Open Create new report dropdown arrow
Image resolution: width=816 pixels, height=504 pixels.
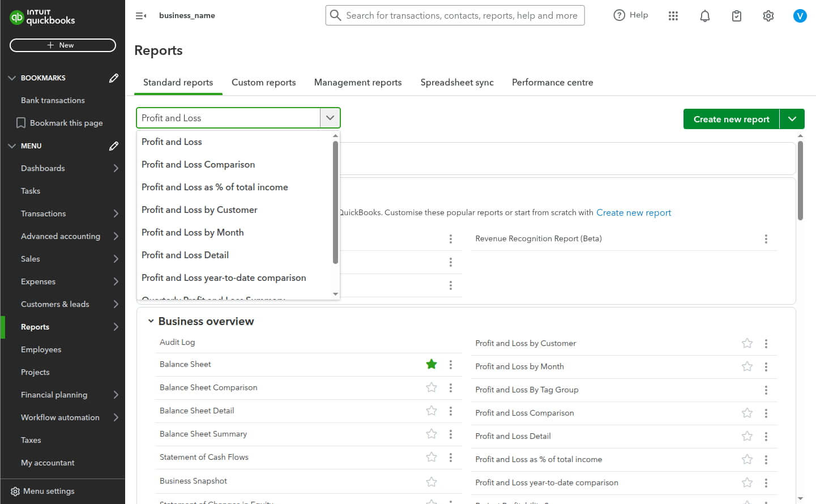pos(792,119)
